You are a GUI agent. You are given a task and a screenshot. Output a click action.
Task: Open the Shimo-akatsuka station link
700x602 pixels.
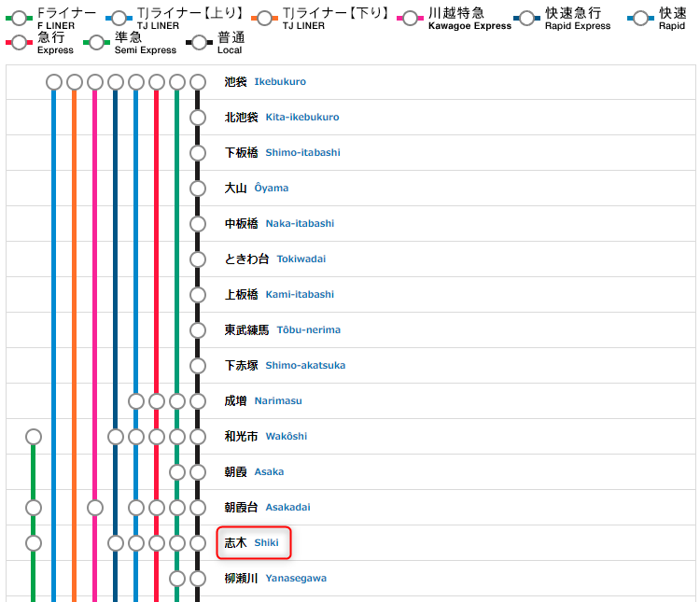click(x=305, y=365)
